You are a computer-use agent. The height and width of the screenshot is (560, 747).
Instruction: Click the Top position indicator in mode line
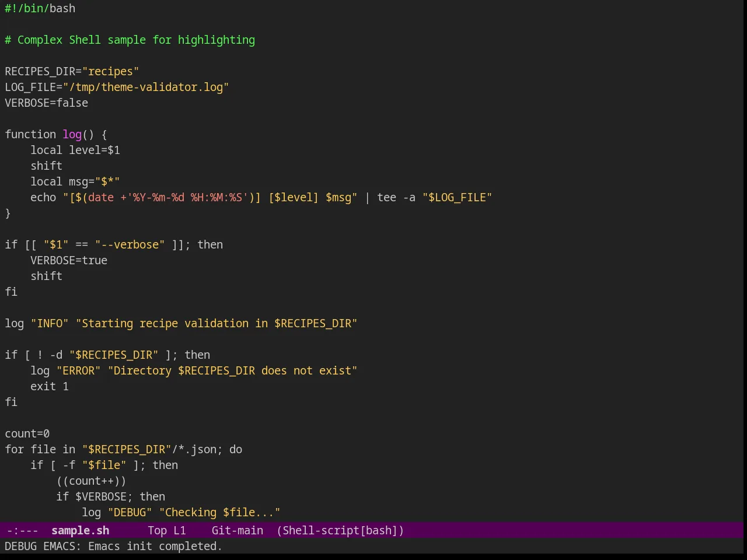(157, 530)
